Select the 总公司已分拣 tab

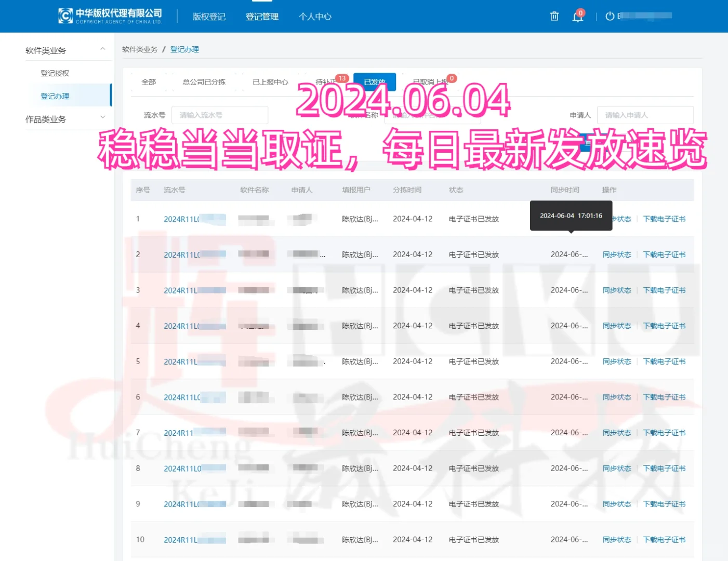click(204, 82)
